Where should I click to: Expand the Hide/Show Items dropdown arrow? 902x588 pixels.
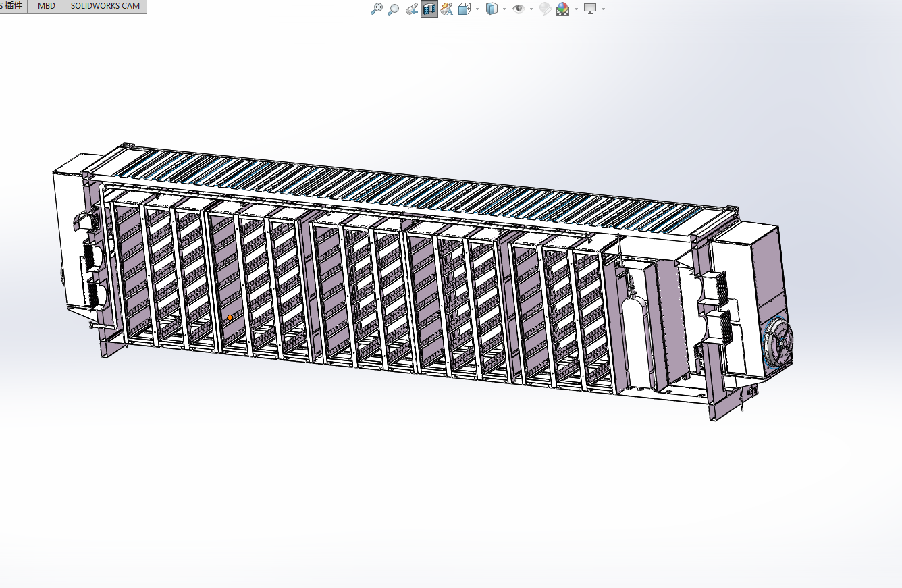click(531, 9)
